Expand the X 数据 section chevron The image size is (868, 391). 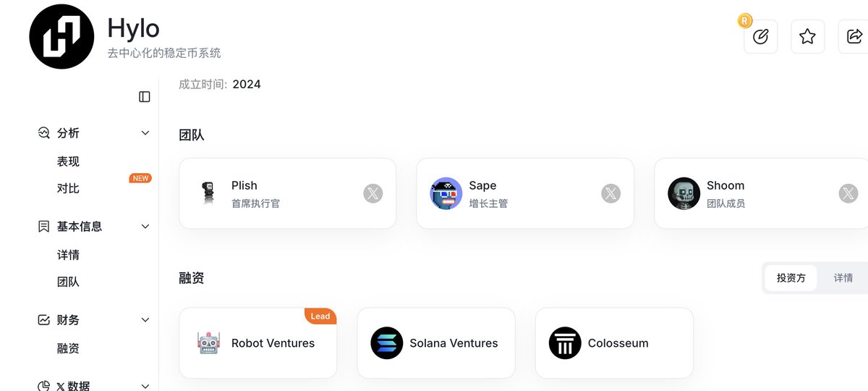[x=145, y=386]
